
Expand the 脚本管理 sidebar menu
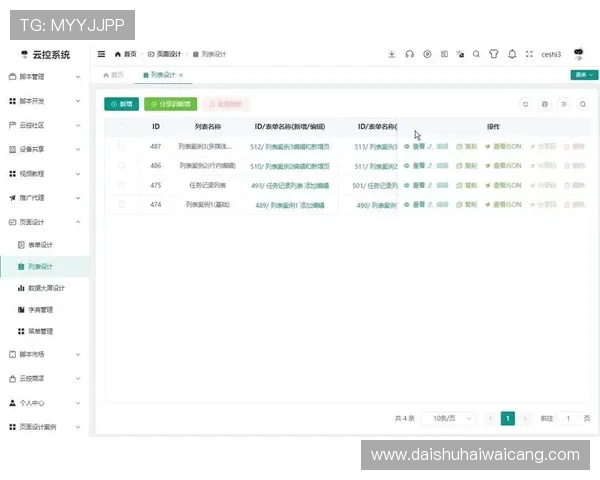(45, 77)
